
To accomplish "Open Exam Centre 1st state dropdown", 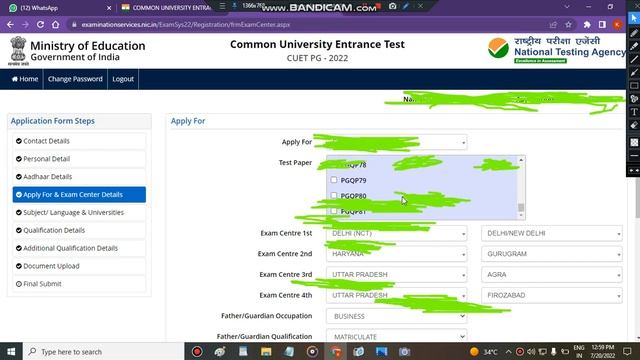I will point(396,233).
